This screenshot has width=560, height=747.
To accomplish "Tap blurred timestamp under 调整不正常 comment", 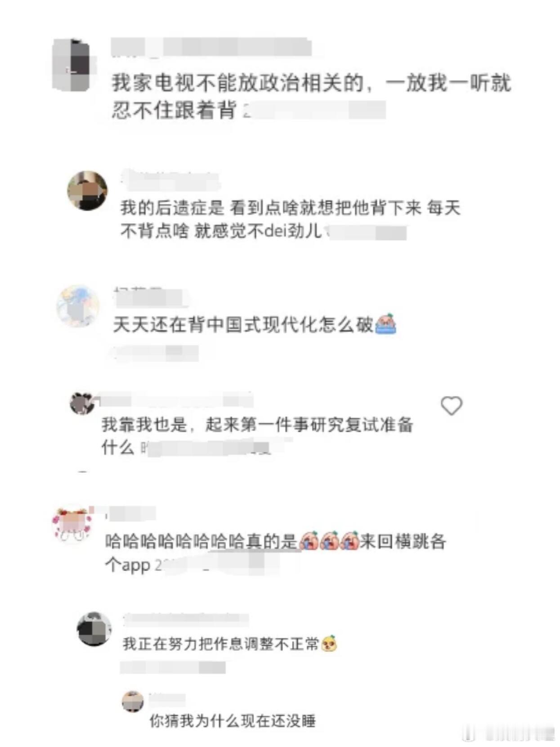I will (x=173, y=667).
